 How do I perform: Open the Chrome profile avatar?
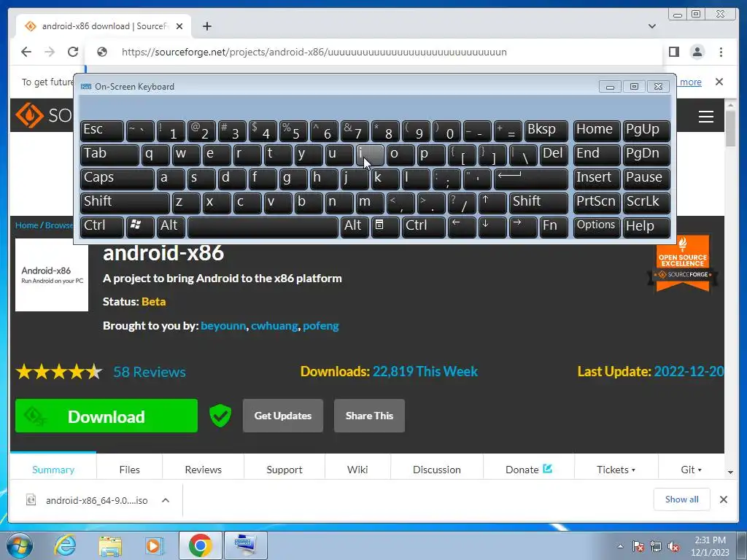[697, 52]
